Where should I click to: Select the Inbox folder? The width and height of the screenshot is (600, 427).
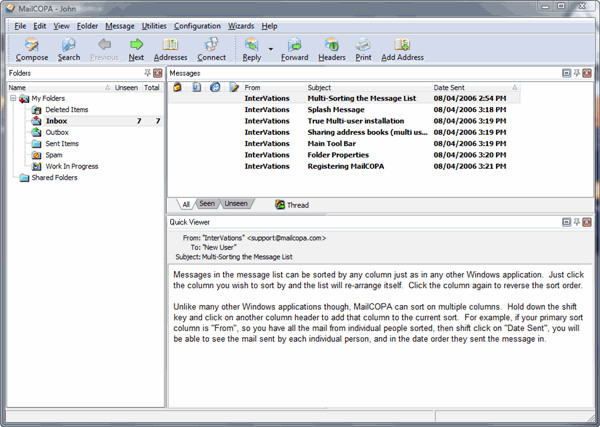tap(57, 121)
